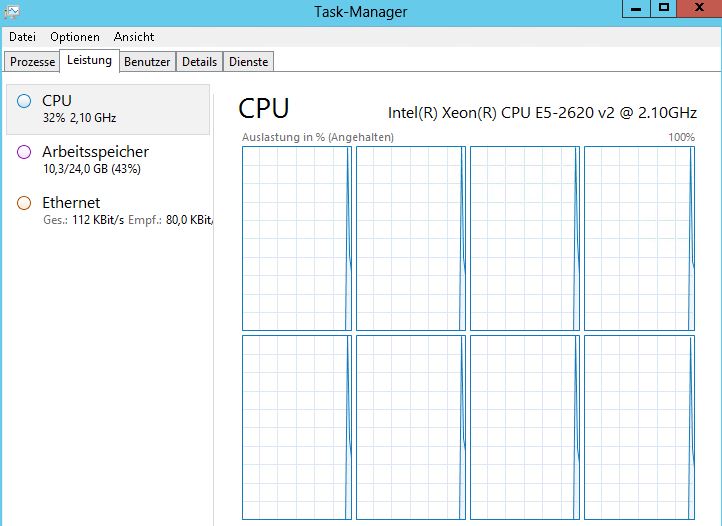Viewport: 722px width, 526px height.
Task: Click the Intel(R) Xeon(R) CPU E5-2620 v2 text
Action: [542, 113]
